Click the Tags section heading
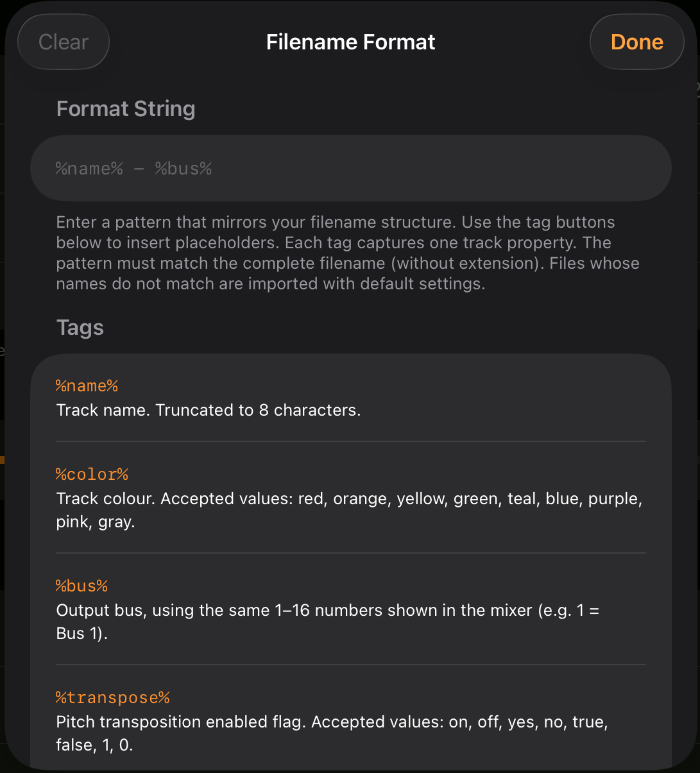The image size is (700, 773). pyautogui.click(x=80, y=328)
